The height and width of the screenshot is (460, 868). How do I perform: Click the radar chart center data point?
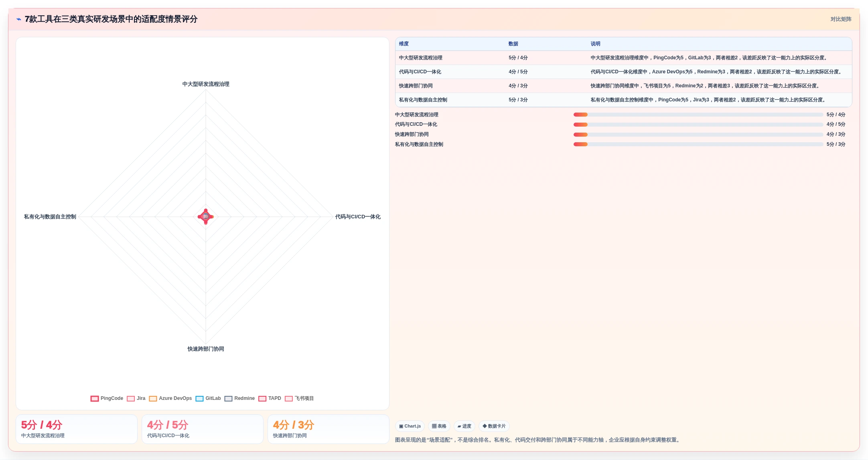[x=206, y=217]
